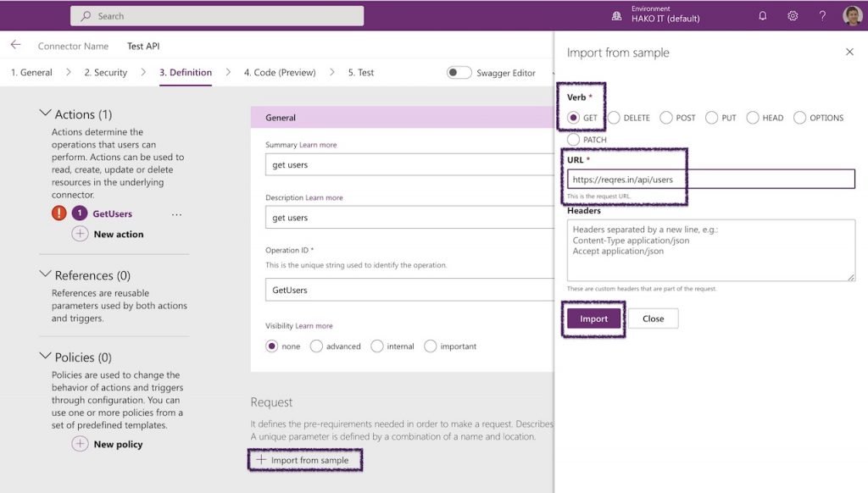Open the settings gear icon

793,15
